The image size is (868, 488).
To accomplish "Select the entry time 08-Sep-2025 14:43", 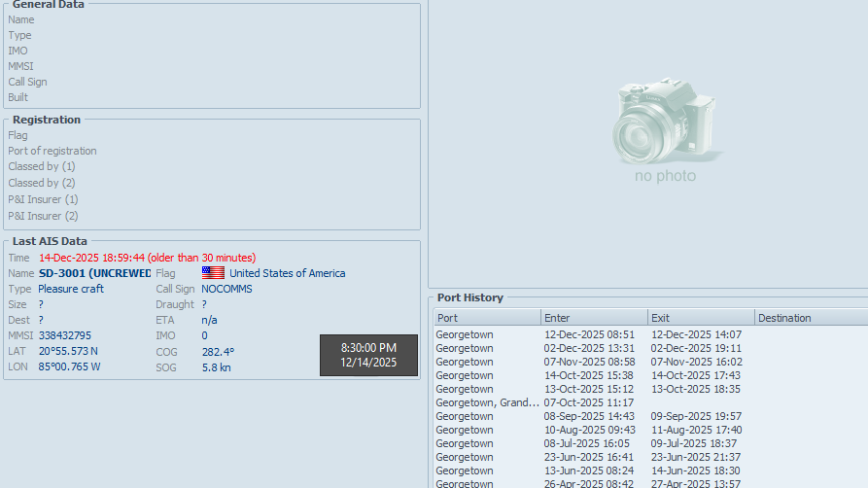I will click(589, 416).
